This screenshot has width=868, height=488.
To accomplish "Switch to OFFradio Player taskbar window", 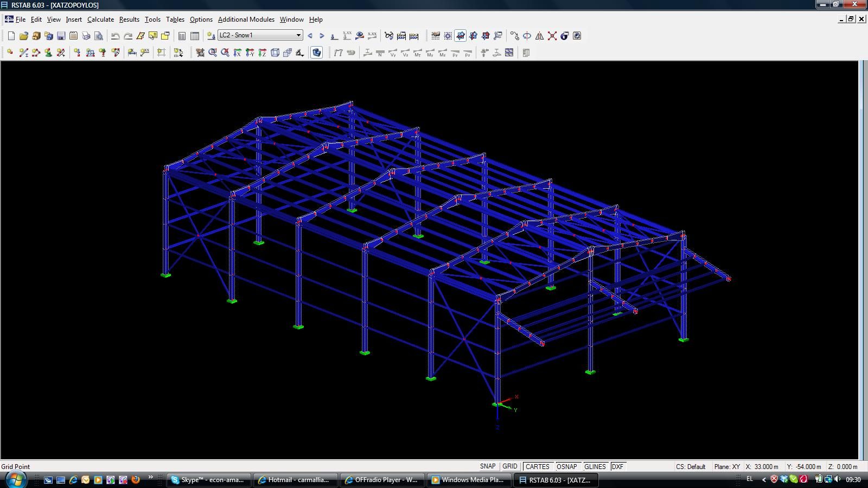I will [382, 480].
